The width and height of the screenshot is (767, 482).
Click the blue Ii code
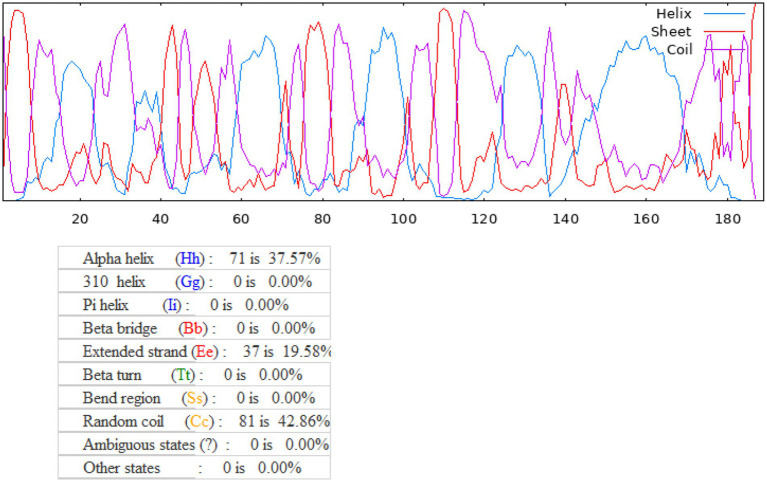tap(172, 305)
